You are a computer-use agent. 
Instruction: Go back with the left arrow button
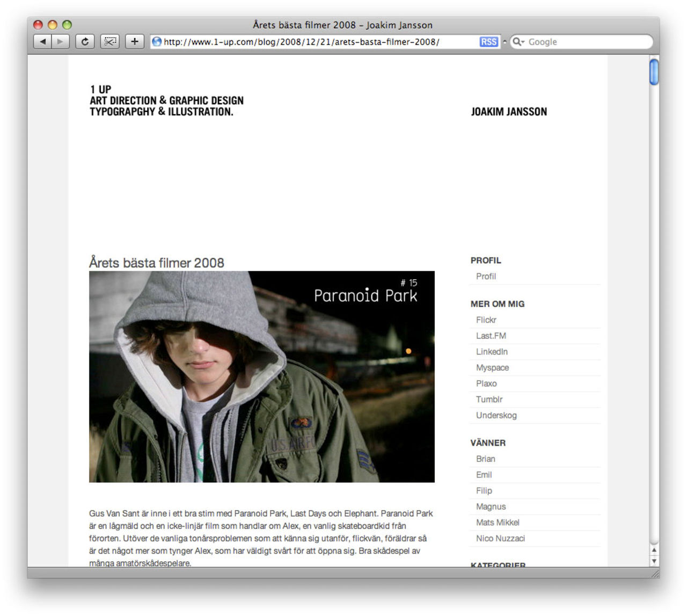point(42,41)
